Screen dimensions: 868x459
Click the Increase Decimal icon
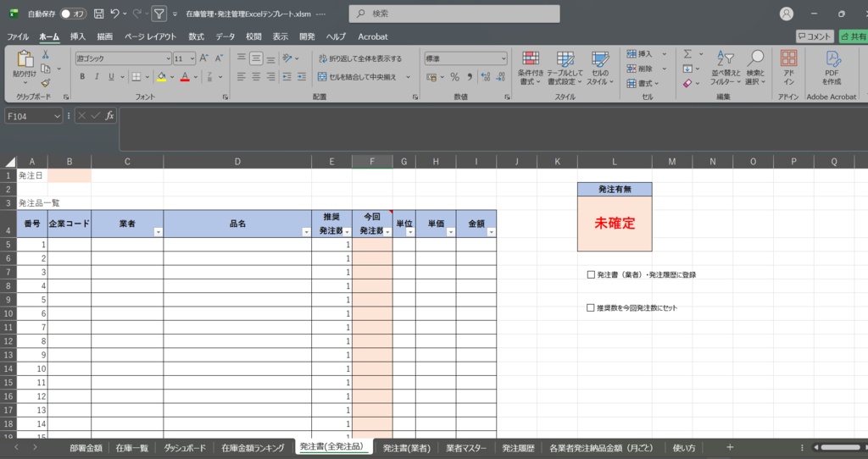[486, 77]
